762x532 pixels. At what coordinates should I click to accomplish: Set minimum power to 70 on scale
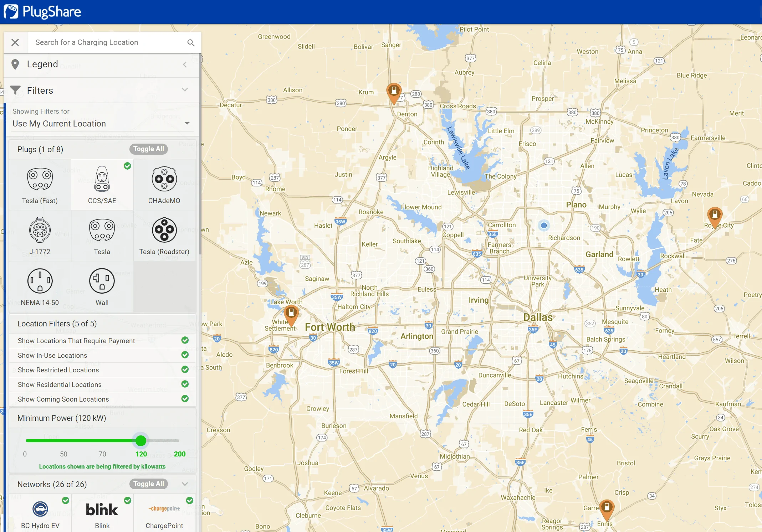pyautogui.click(x=102, y=454)
